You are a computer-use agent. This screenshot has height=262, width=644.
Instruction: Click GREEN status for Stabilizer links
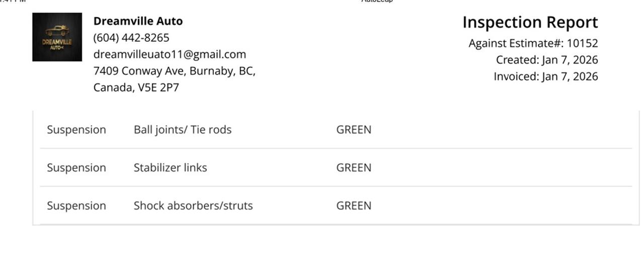[354, 168]
